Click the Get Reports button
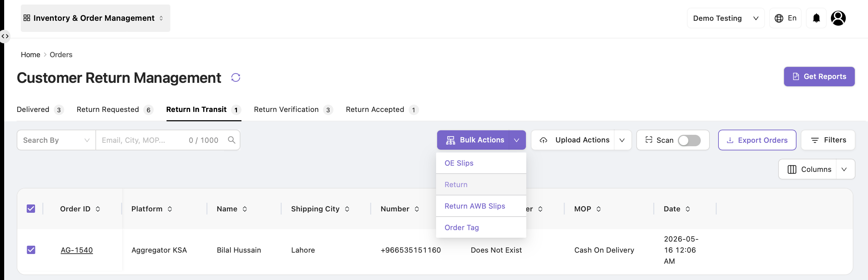Viewport: 868px width, 280px height. [819, 77]
